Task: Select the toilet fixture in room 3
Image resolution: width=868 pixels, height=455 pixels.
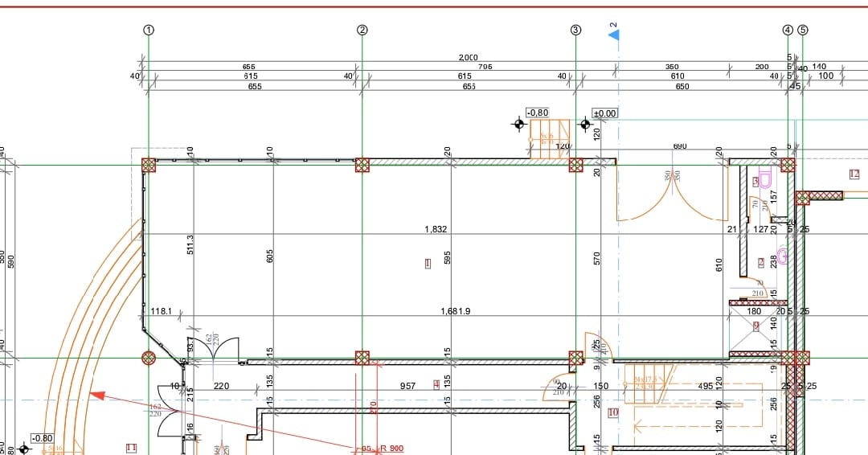Action: click(765, 180)
